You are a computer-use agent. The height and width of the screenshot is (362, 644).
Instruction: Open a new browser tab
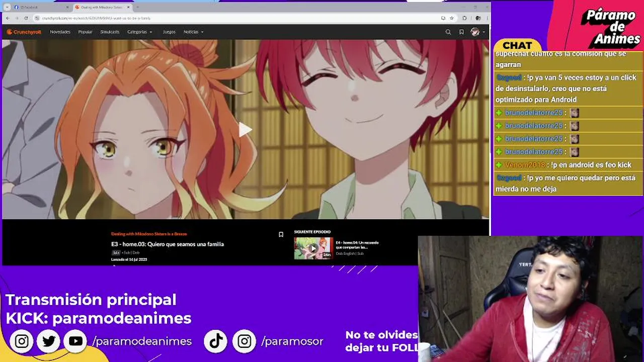tap(137, 7)
